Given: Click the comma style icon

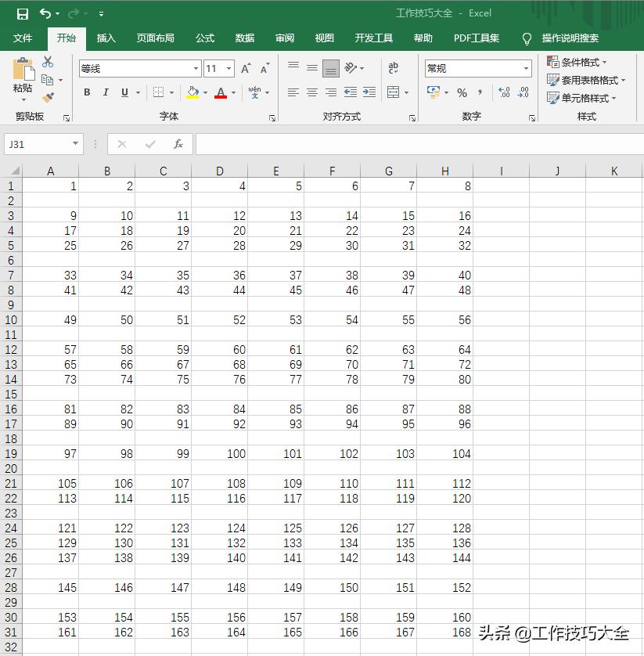Looking at the screenshot, I should click(478, 92).
